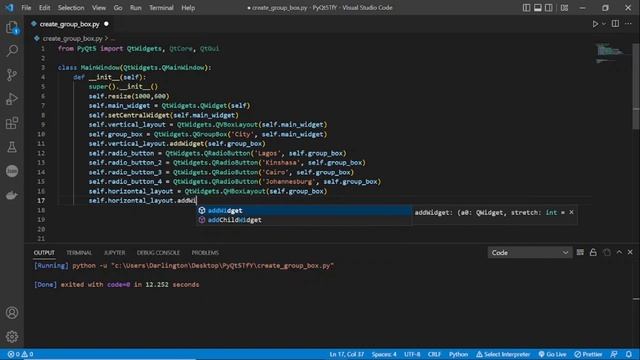Change line ending via CRLF item
This screenshot has width=640, height=360.
[x=434, y=354]
